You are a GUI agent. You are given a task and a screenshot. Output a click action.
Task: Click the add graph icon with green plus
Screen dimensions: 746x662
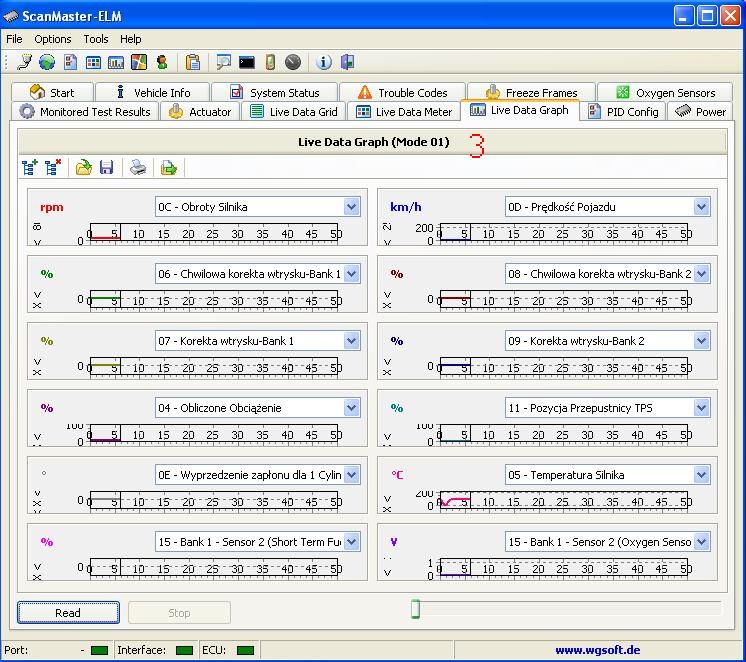point(30,168)
